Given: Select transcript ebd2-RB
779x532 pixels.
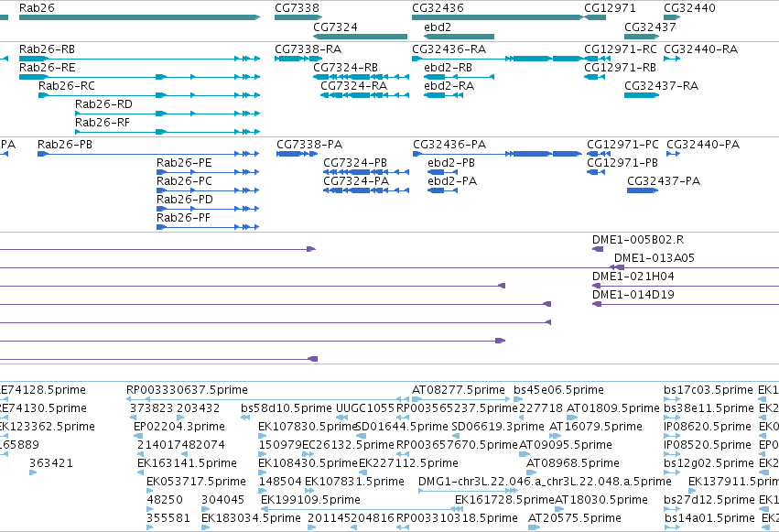Looking at the screenshot, I should click(459, 77).
